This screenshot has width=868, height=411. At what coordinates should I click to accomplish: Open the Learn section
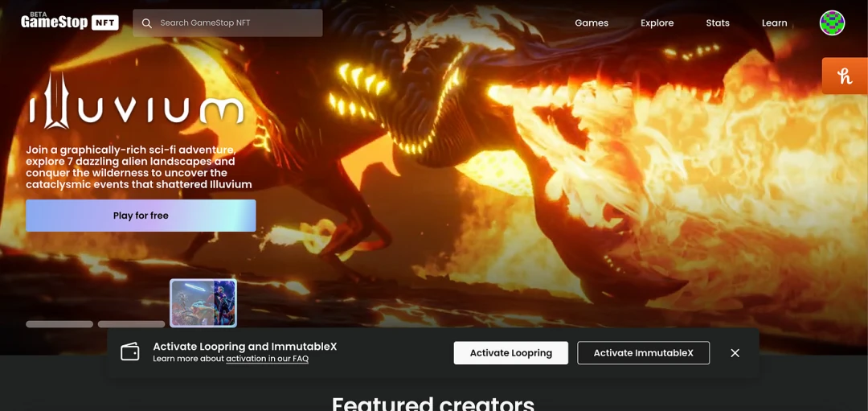tap(774, 23)
